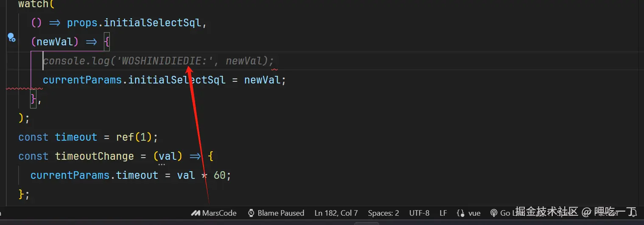Click the number 60 in the multiplication

click(220, 175)
